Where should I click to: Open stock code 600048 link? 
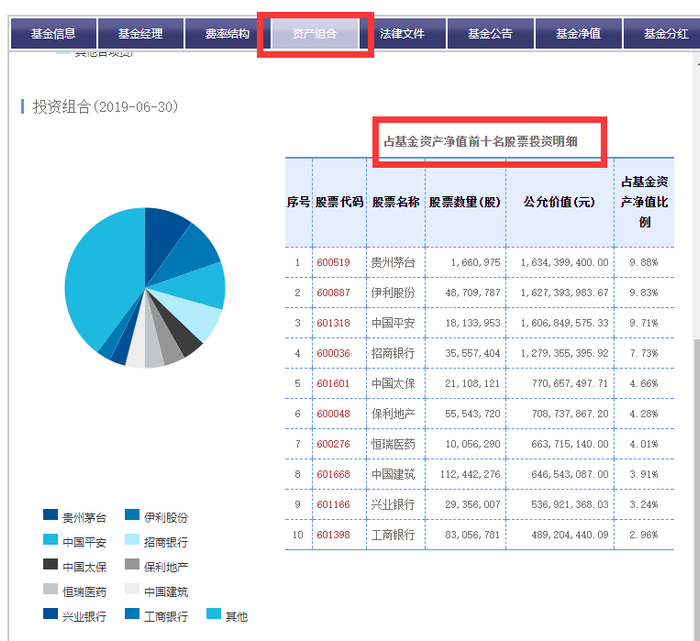click(333, 414)
